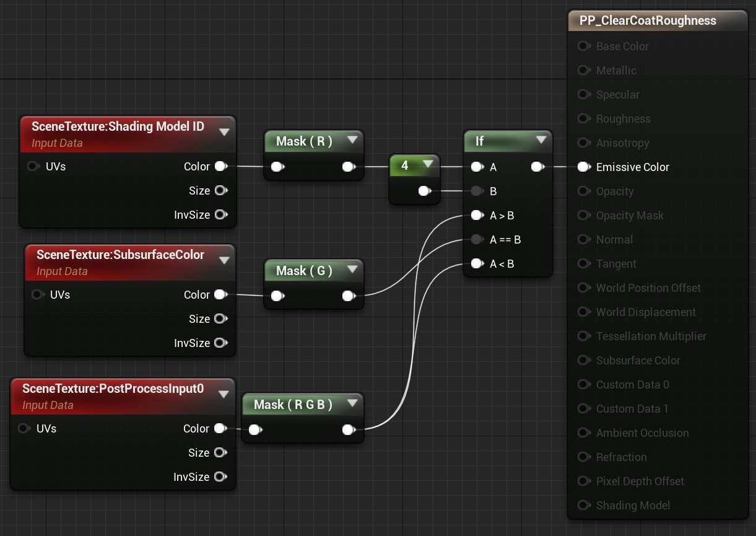Collapse the SceneTexture:Shading Model ID node arrow
Viewport: 756px width, 536px height.
click(224, 131)
